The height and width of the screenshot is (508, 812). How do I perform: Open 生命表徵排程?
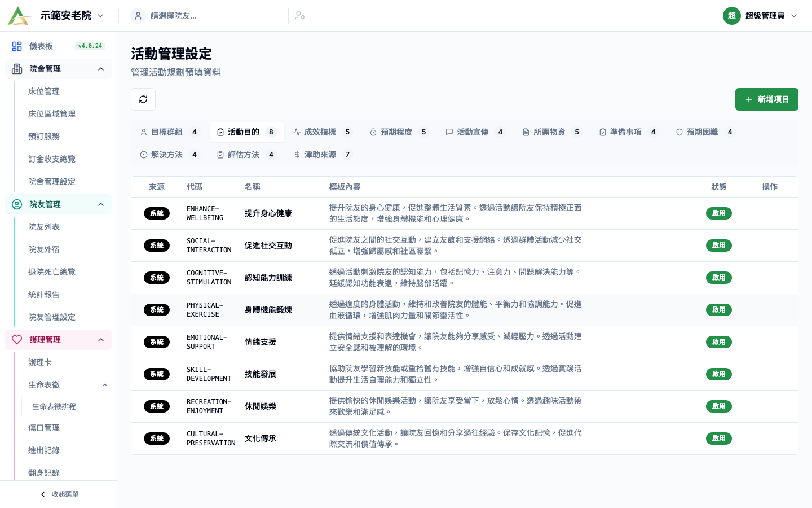tap(54, 406)
